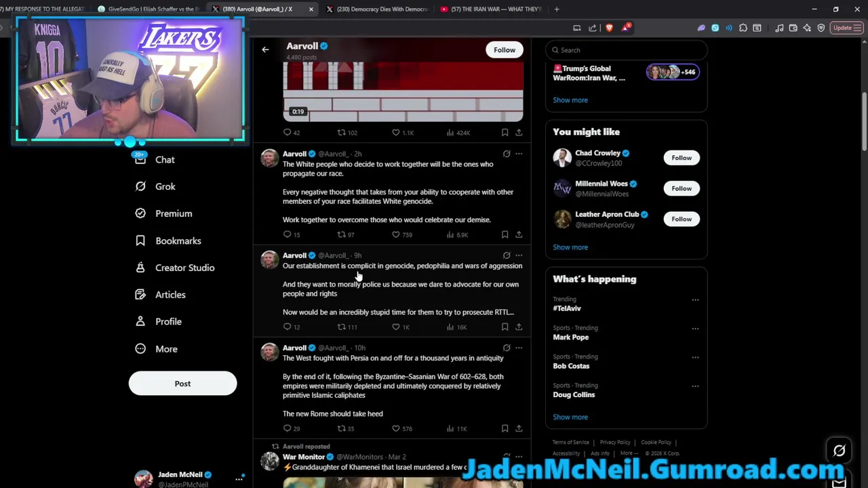Bookmark the 'West fought with Persia' post
The image size is (868, 488).
click(505, 428)
